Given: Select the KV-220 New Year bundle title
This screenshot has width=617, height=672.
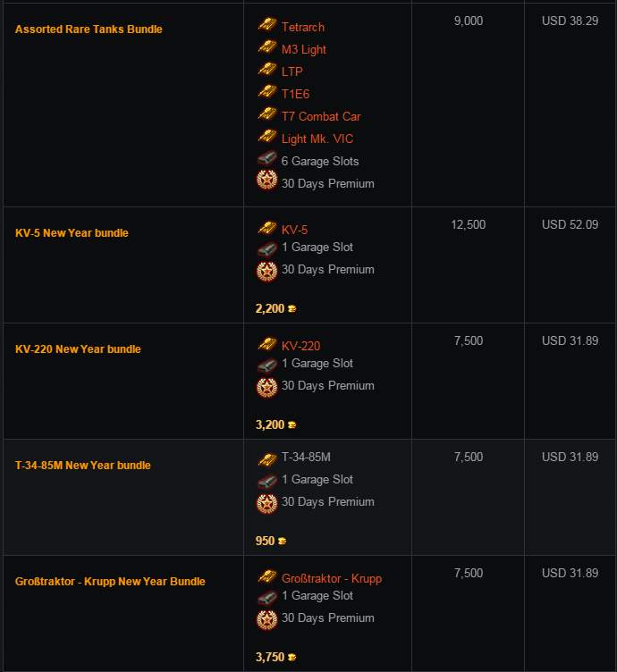Looking at the screenshot, I should pyautogui.click(x=78, y=349).
